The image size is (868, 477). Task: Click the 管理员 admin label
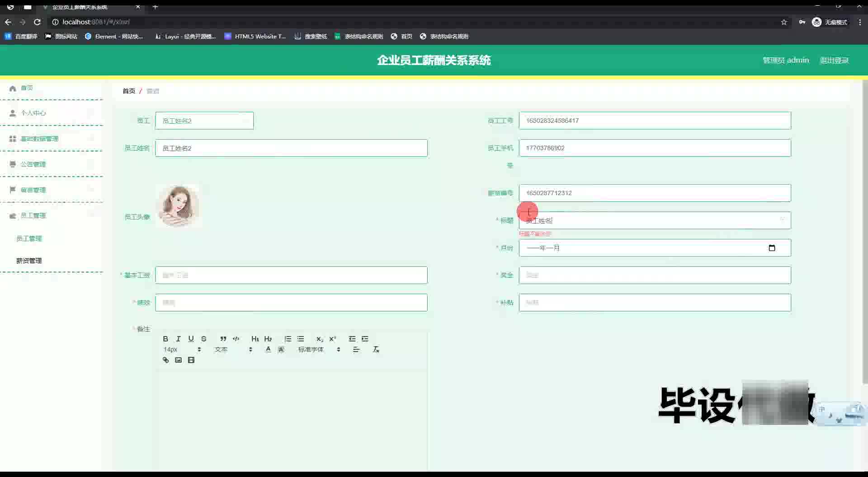pos(786,60)
